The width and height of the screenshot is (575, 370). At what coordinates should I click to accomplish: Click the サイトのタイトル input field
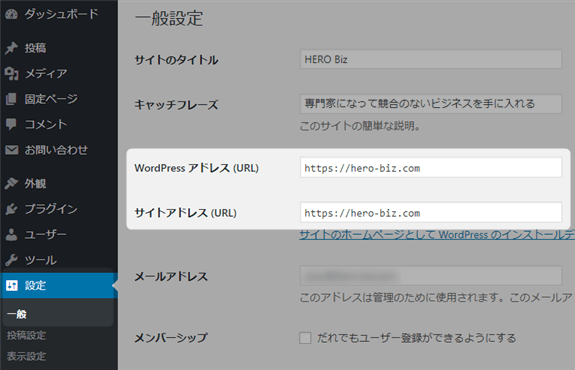[431, 59]
